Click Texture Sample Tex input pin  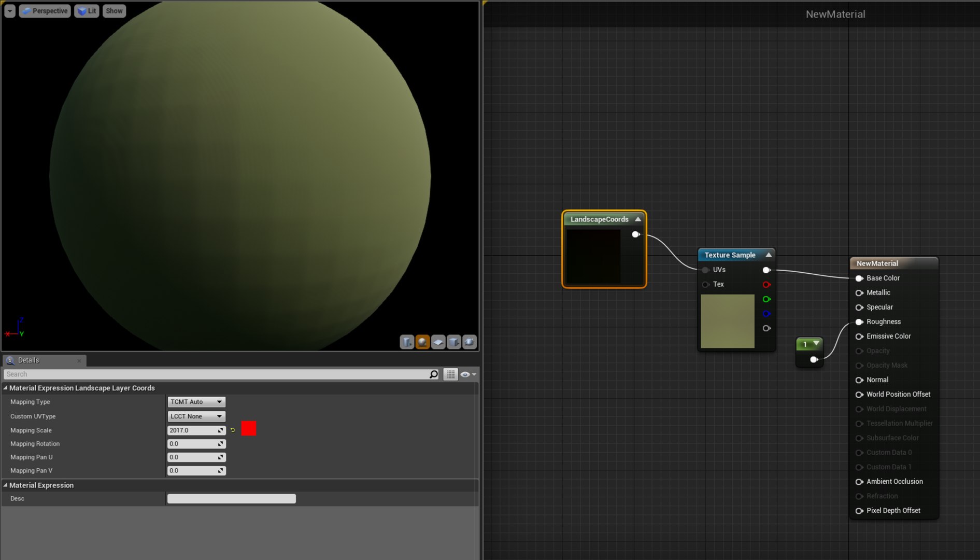[705, 284]
